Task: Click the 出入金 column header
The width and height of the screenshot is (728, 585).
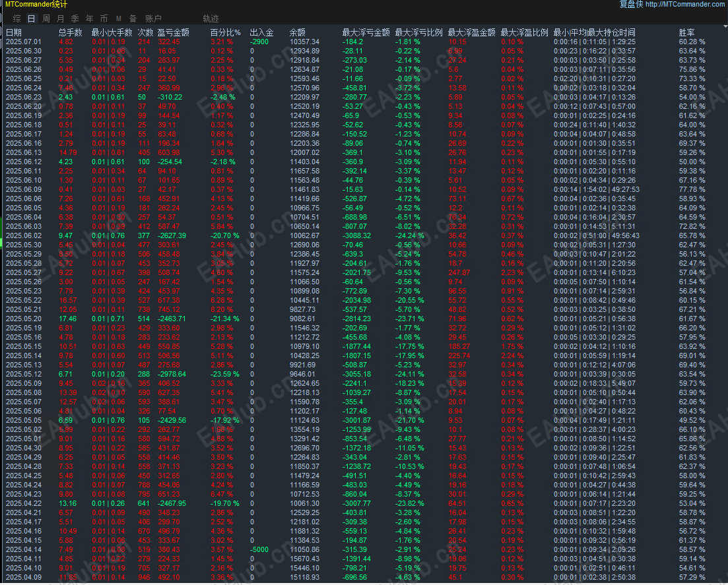Action: coord(262,32)
